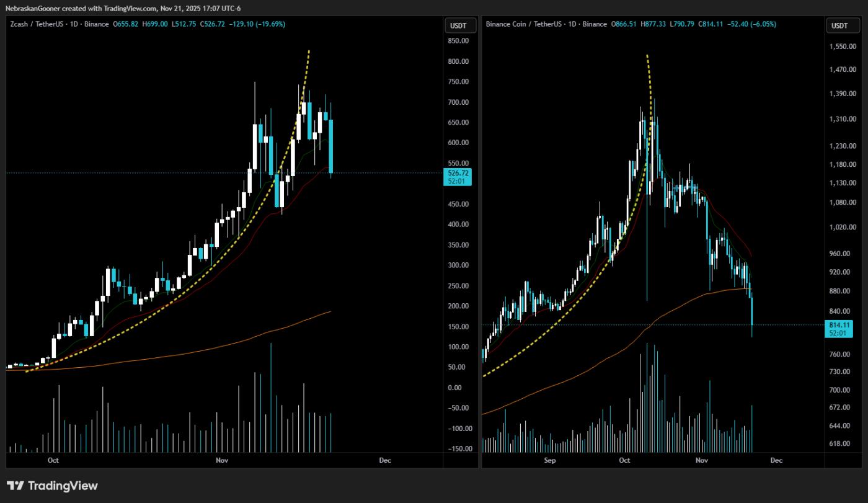Click the 850.00 level on Zcash price scale
The height and width of the screenshot is (503, 868).
[x=459, y=41]
